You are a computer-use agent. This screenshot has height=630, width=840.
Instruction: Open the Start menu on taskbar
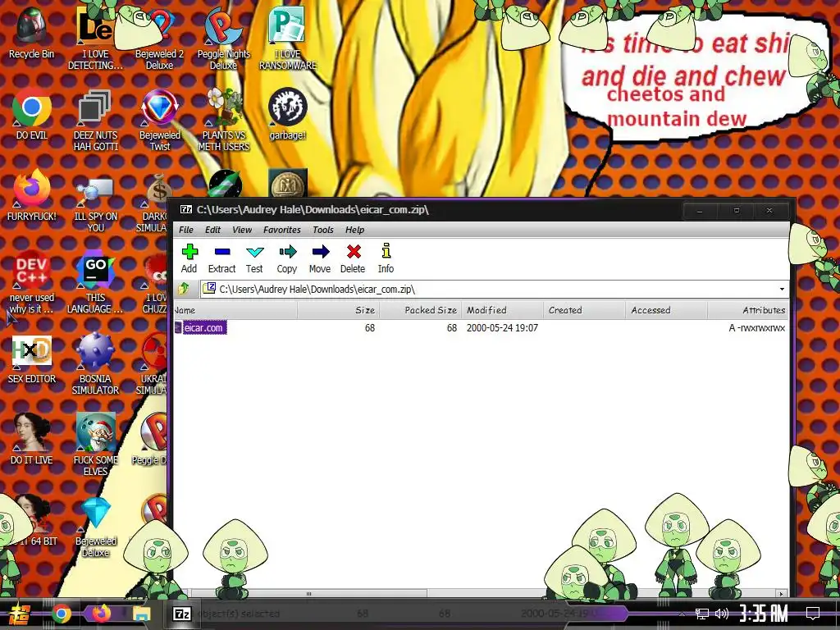pyautogui.click(x=18, y=614)
